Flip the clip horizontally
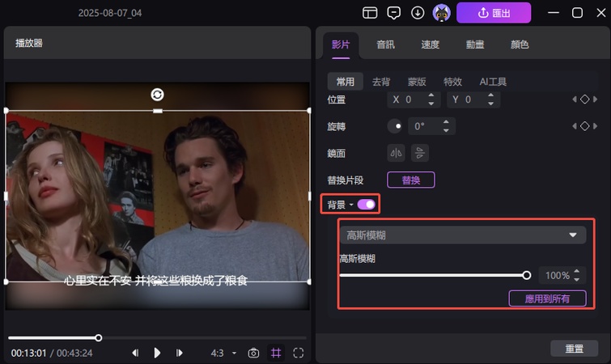This screenshot has height=364, width=611. (396, 153)
